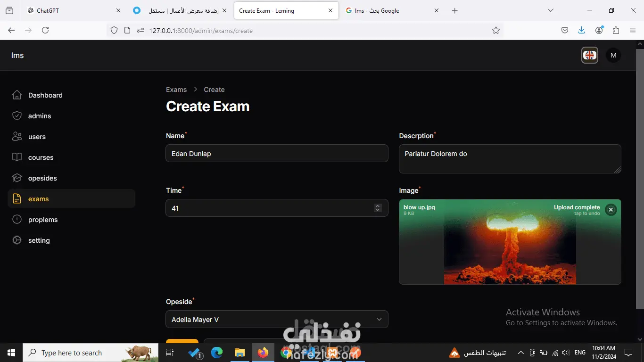Switch to the مستقل tab
644x362 pixels.
(180, 10)
